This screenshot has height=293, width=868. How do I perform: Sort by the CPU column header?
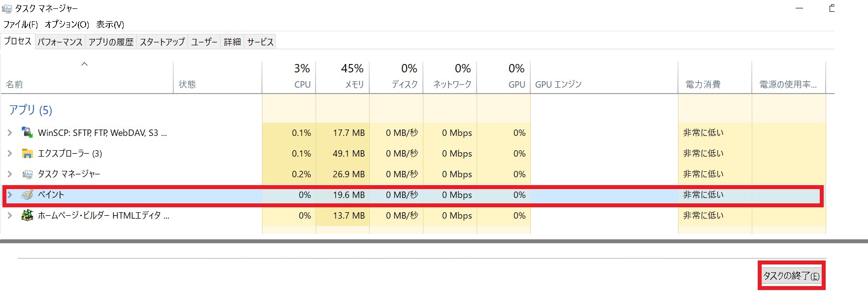tap(289, 77)
